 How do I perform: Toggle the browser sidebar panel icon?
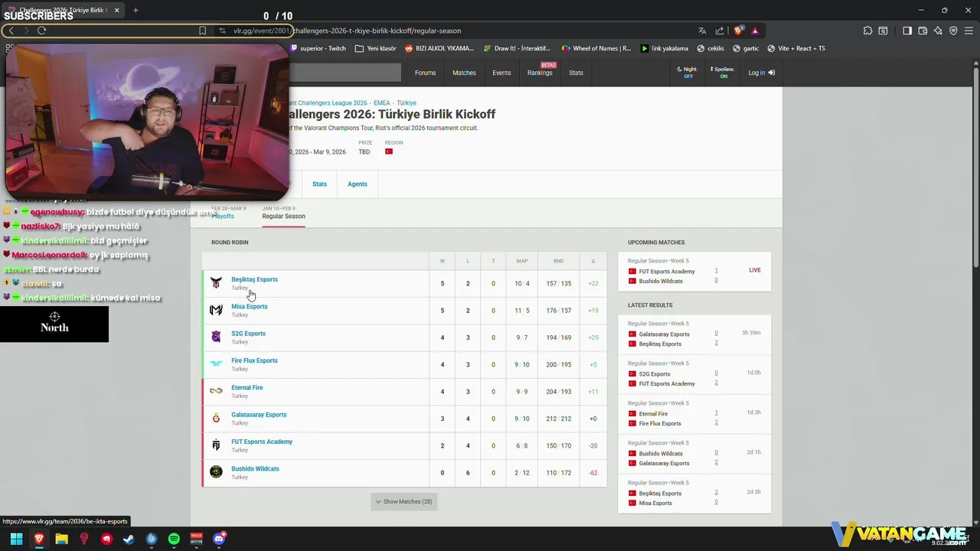(x=907, y=31)
